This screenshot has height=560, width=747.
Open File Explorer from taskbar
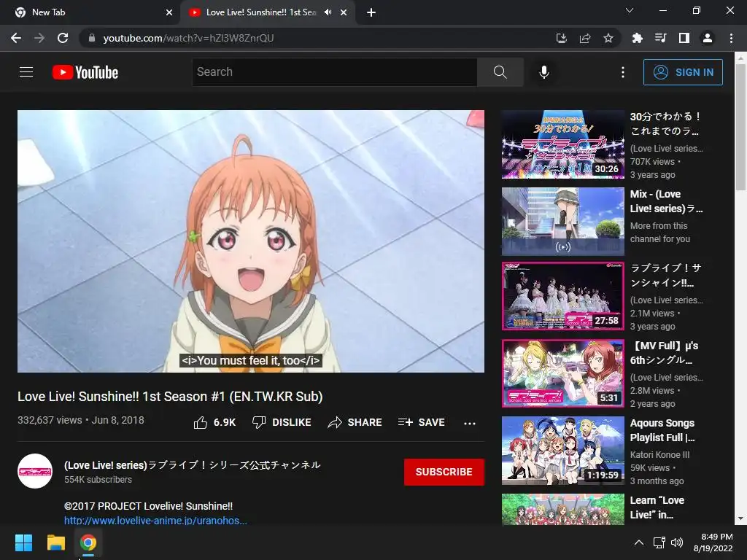[x=55, y=542]
